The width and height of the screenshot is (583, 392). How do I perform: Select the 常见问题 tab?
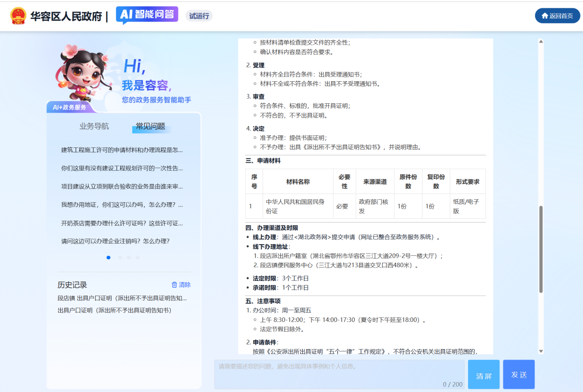pos(151,126)
